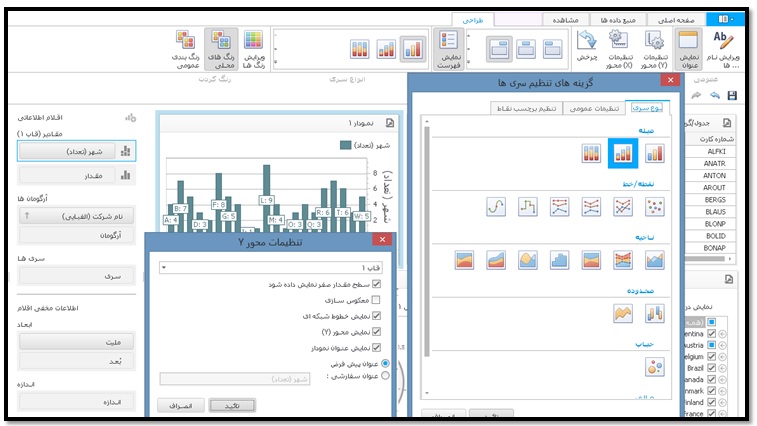The height and width of the screenshot is (426, 757).
Task: Click the blue undo arrow icon
Action: click(715, 95)
